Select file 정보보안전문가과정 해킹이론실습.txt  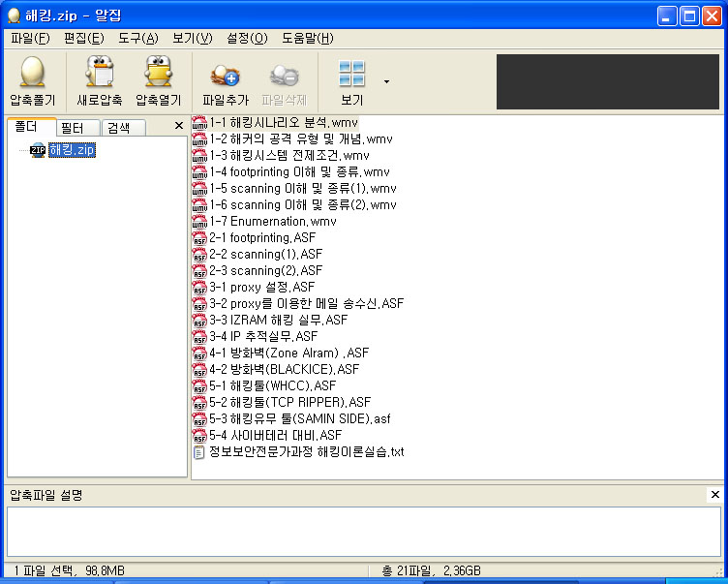307,452
